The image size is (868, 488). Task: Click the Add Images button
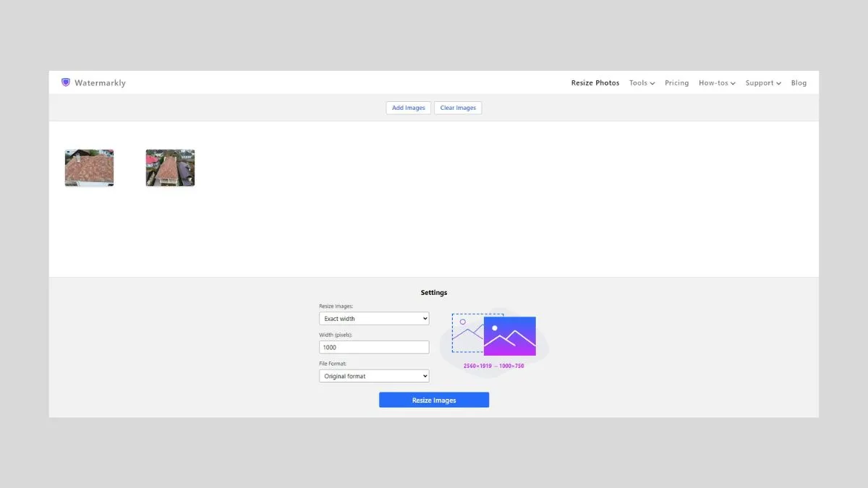(x=408, y=107)
